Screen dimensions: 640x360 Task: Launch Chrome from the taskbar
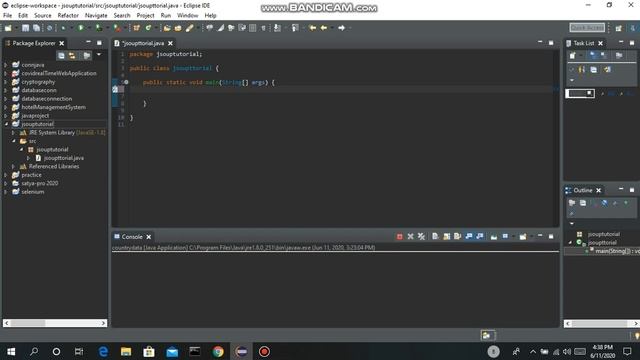(218, 351)
